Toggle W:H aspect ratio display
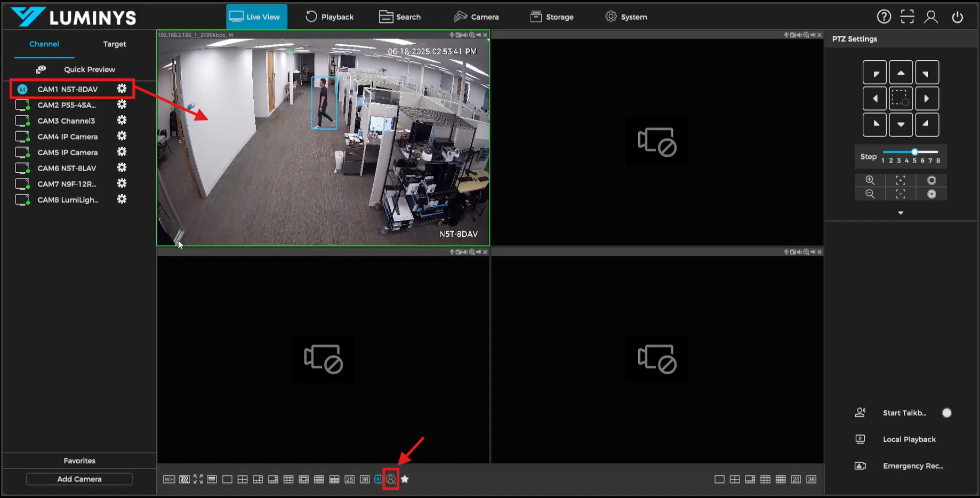 click(169, 479)
